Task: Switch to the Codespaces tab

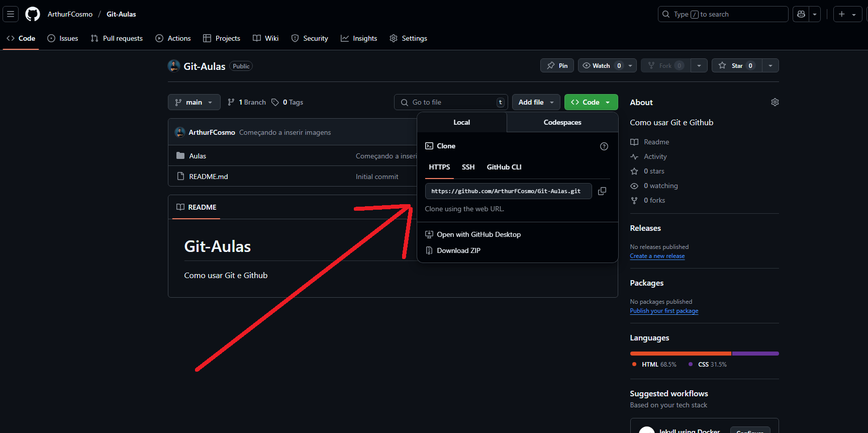Action: tap(562, 122)
